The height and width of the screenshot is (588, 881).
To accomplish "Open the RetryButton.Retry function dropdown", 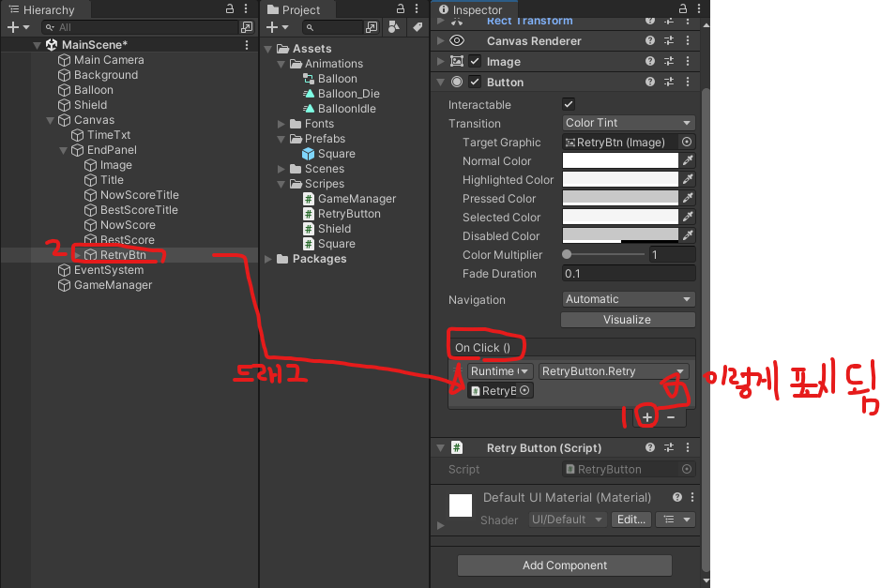I will coord(613,371).
